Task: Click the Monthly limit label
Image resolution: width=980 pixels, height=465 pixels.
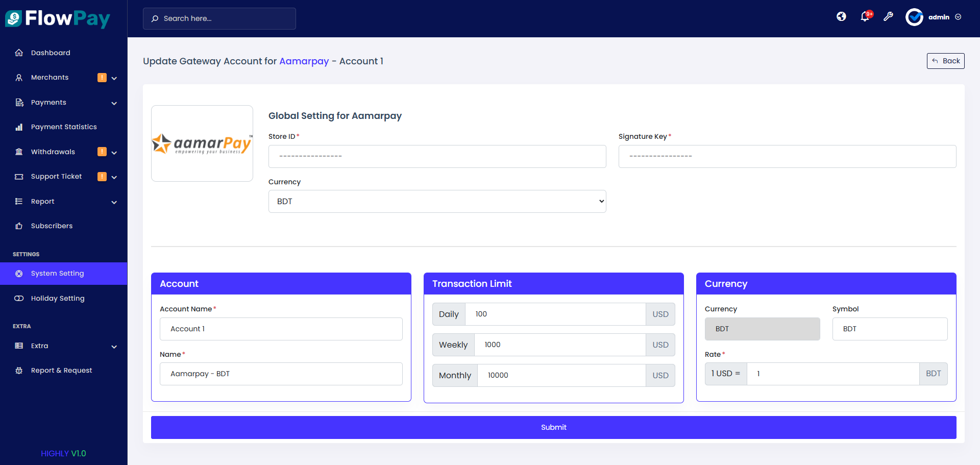Action: click(x=455, y=375)
